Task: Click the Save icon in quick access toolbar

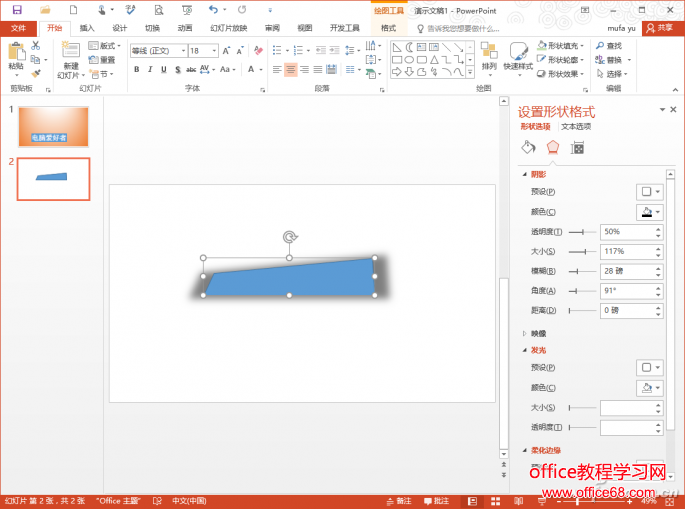Action: [x=17, y=9]
